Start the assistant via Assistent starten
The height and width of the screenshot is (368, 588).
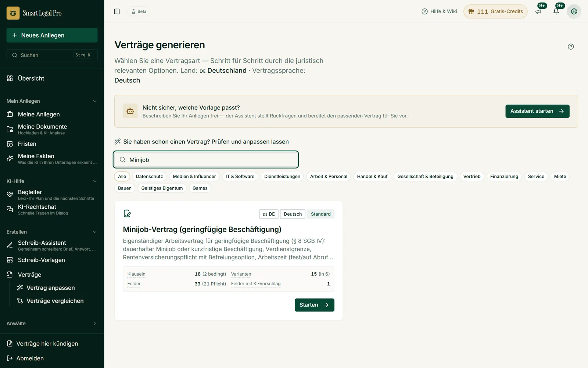coord(537,111)
